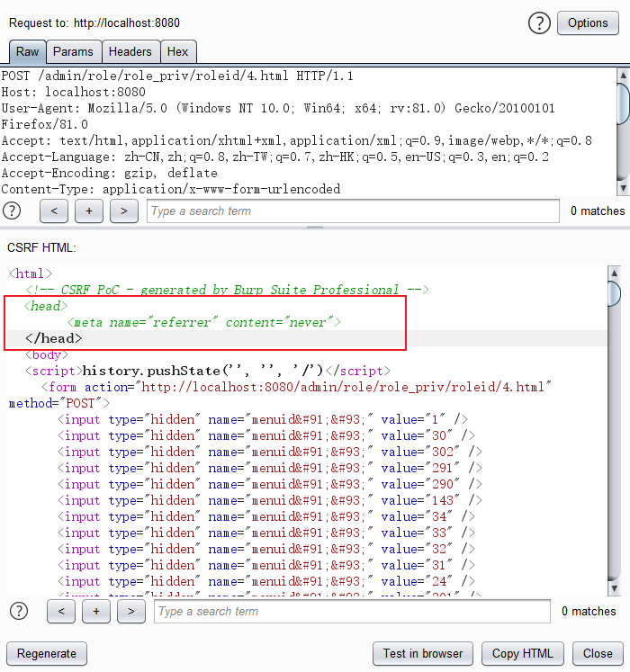The image size is (630, 672).
Task: Go to previous match in CSRF HTML search
Action: [x=61, y=611]
